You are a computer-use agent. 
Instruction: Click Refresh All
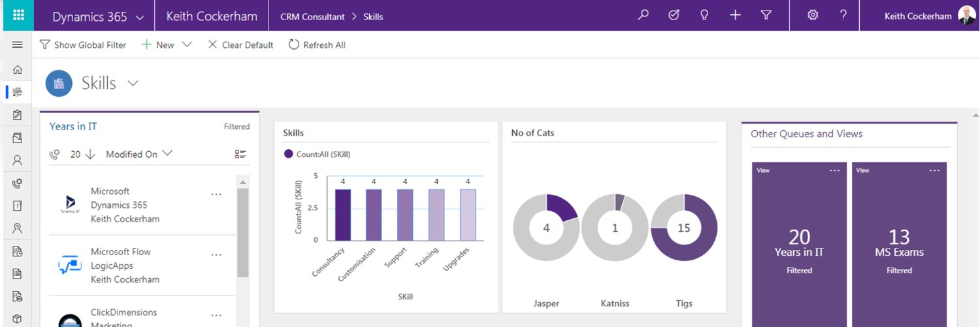(317, 45)
